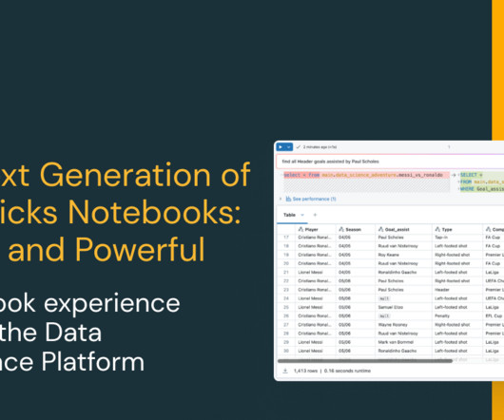This screenshot has width=504, height=420.
Task: Open the run options dropdown arrow
Action: tap(289, 147)
